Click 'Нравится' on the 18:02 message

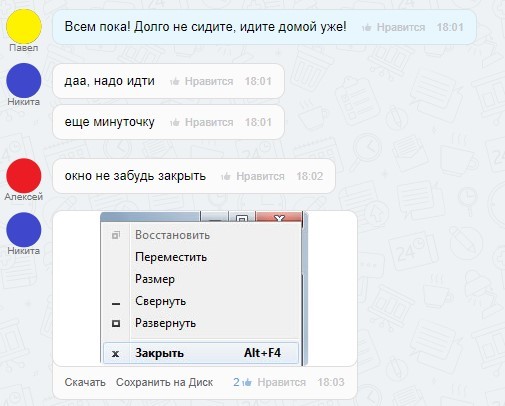[x=260, y=176]
